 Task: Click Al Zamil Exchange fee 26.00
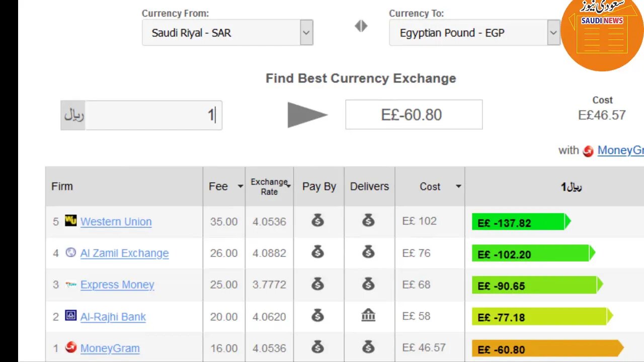(224, 253)
